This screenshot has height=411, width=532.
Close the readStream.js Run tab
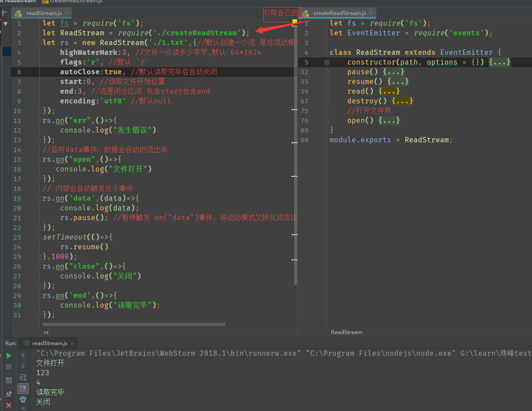click(72, 343)
